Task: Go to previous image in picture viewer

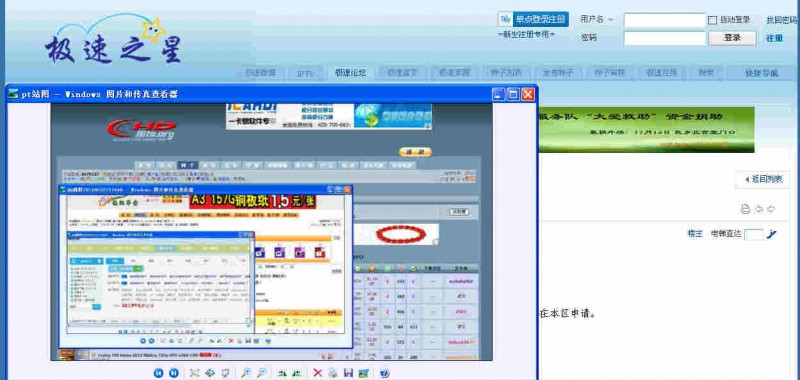Action: (x=158, y=373)
